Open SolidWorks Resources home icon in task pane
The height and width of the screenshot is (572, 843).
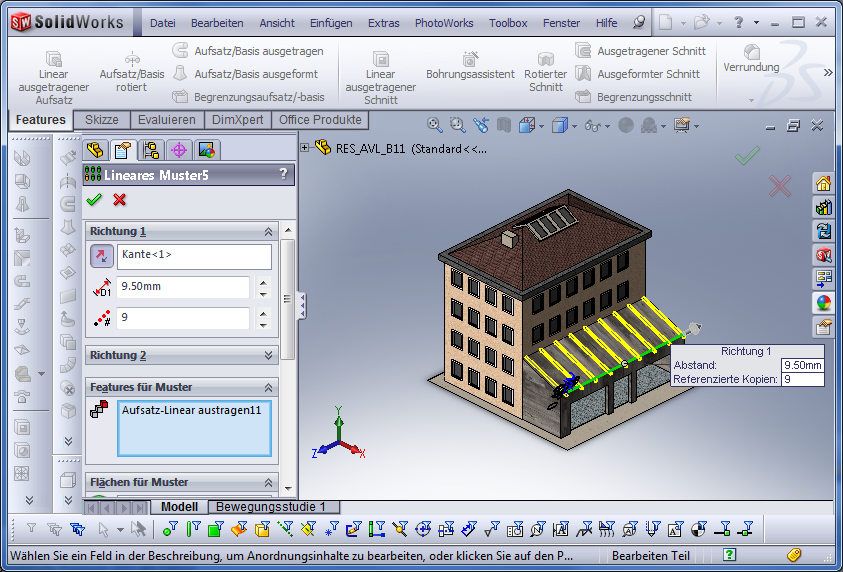(824, 183)
